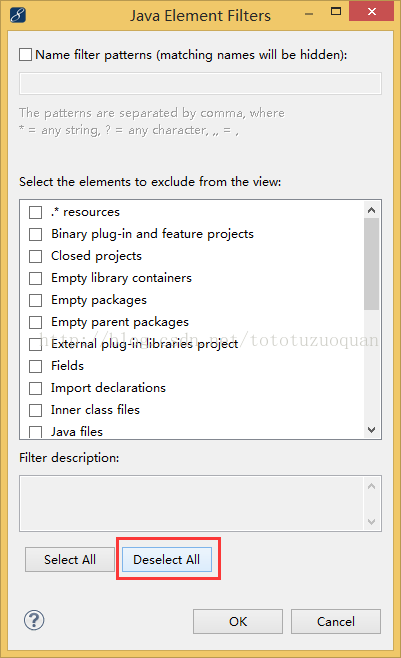Click the Select All button
This screenshot has width=401, height=658.
[70, 559]
